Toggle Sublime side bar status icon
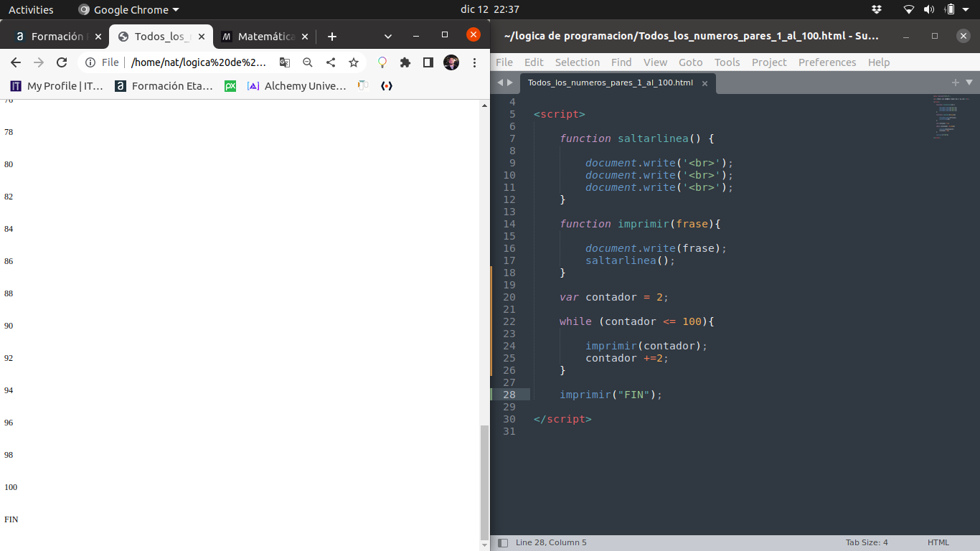 click(503, 543)
